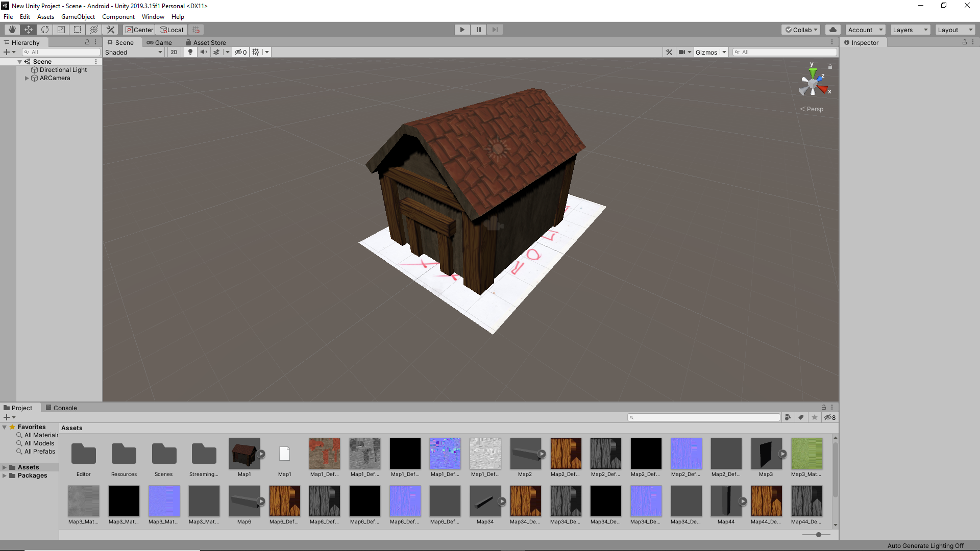The width and height of the screenshot is (980, 551).
Task: Click the Pause button
Action: (x=478, y=30)
